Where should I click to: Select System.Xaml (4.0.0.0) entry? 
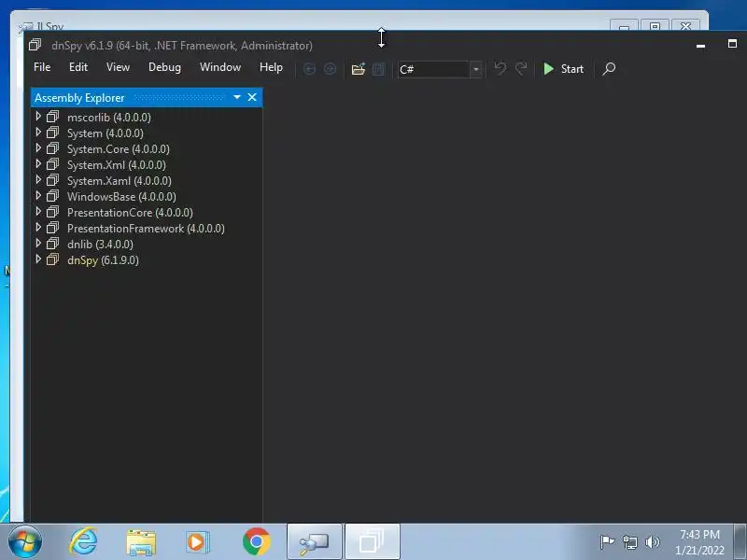[x=120, y=180]
